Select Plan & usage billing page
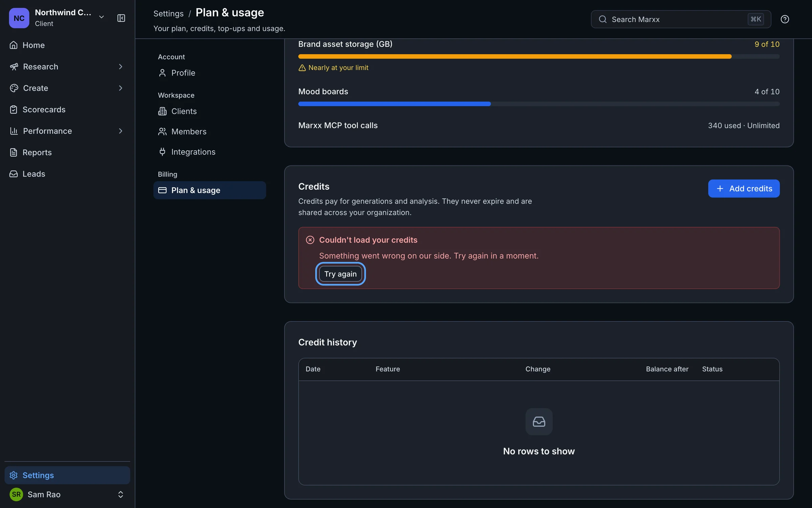Viewport: 812px width, 508px height. pos(209,190)
